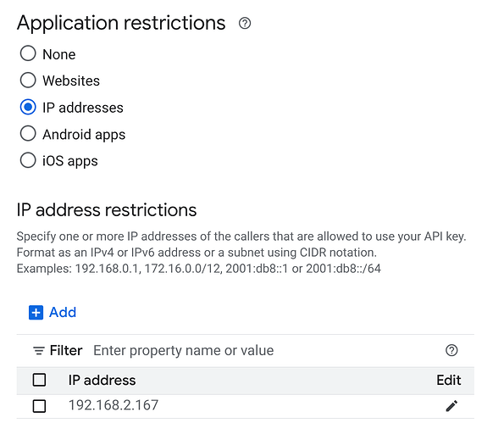Viewport: 504px width, 423px height.
Task: Choose the Websites radio option
Action: (x=28, y=80)
